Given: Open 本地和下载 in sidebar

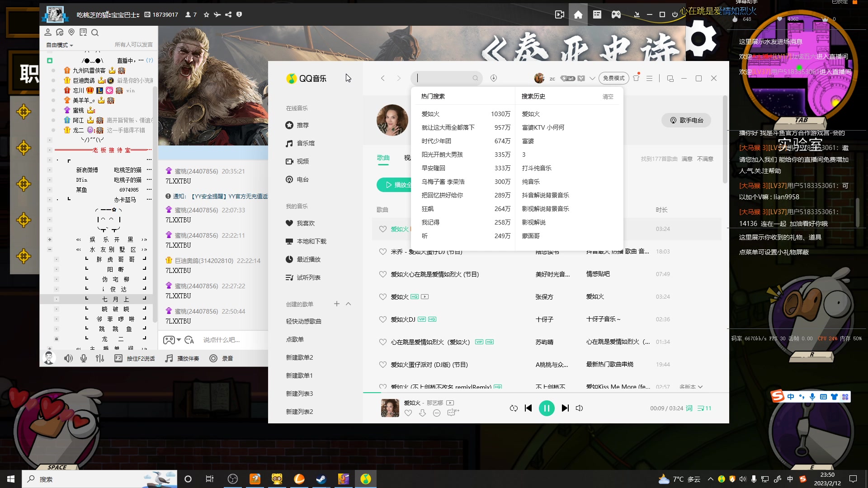Looking at the screenshot, I should [311, 241].
